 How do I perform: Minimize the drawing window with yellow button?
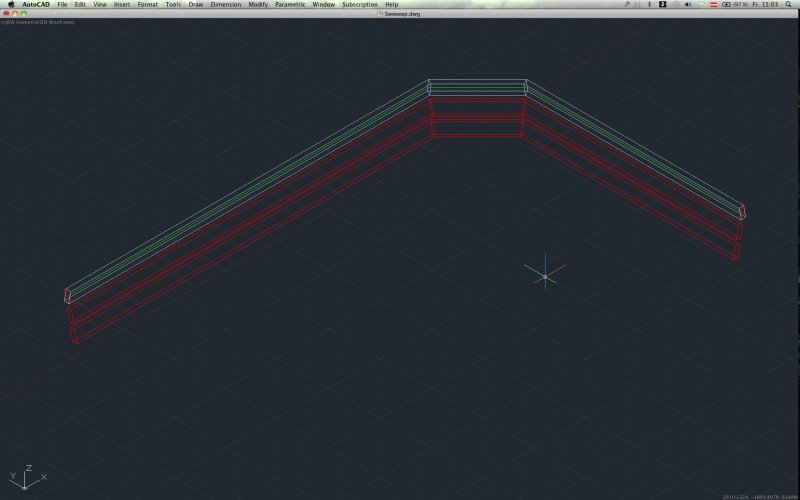15,14
